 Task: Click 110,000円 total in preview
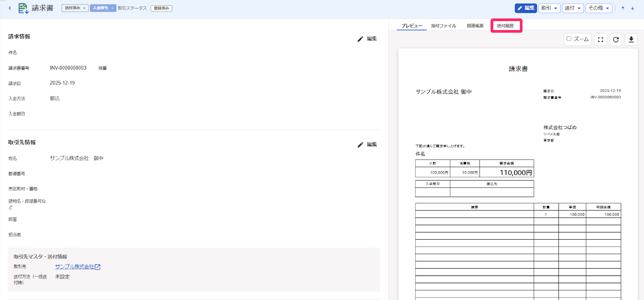(516, 172)
